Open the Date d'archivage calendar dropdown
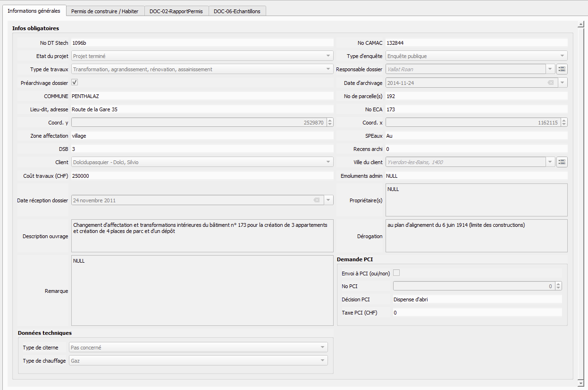Viewport: 588px width, 390px height. (563, 83)
